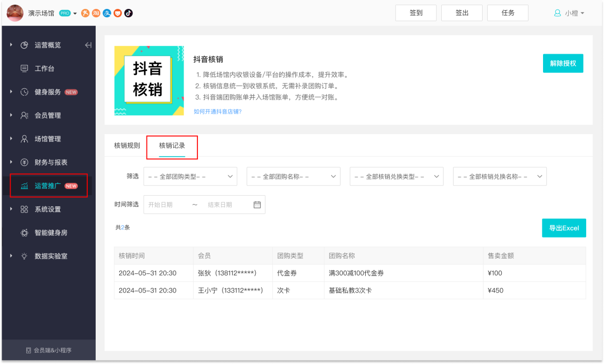Open the 全部团购类型 dropdown
The image size is (604, 364).
coord(190,176)
